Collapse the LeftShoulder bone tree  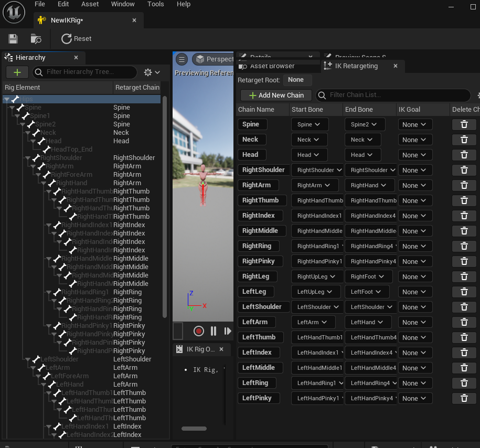(x=28, y=359)
